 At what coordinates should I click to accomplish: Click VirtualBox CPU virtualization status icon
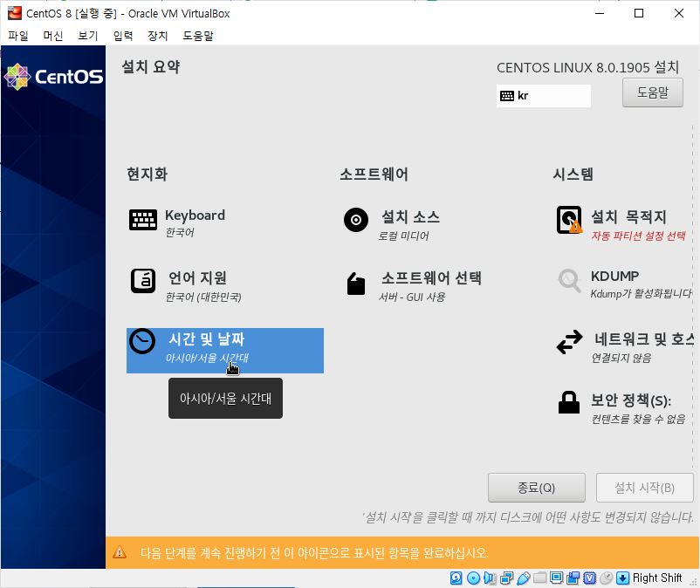[590, 578]
